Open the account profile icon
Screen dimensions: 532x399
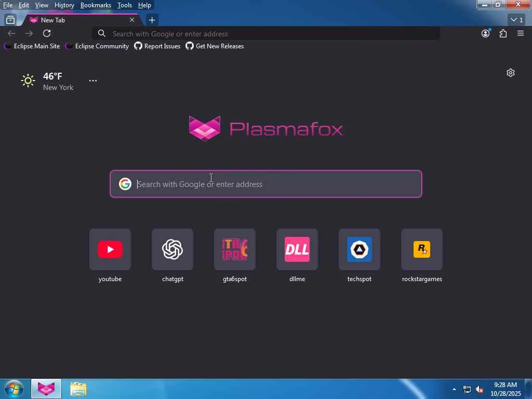(486, 33)
